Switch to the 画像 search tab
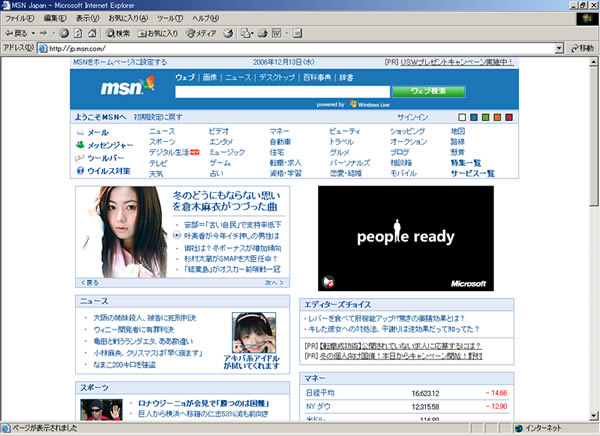This screenshot has height=436, width=600. [210, 77]
